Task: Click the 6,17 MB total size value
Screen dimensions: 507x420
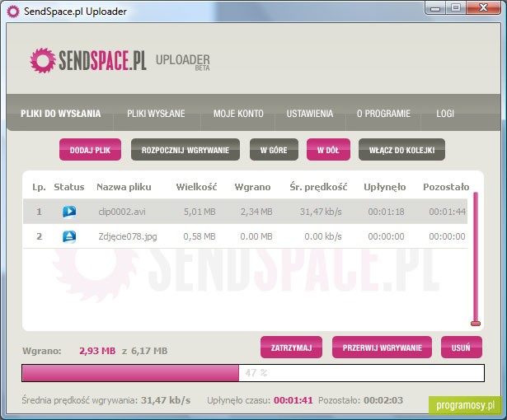Action: tap(149, 351)
